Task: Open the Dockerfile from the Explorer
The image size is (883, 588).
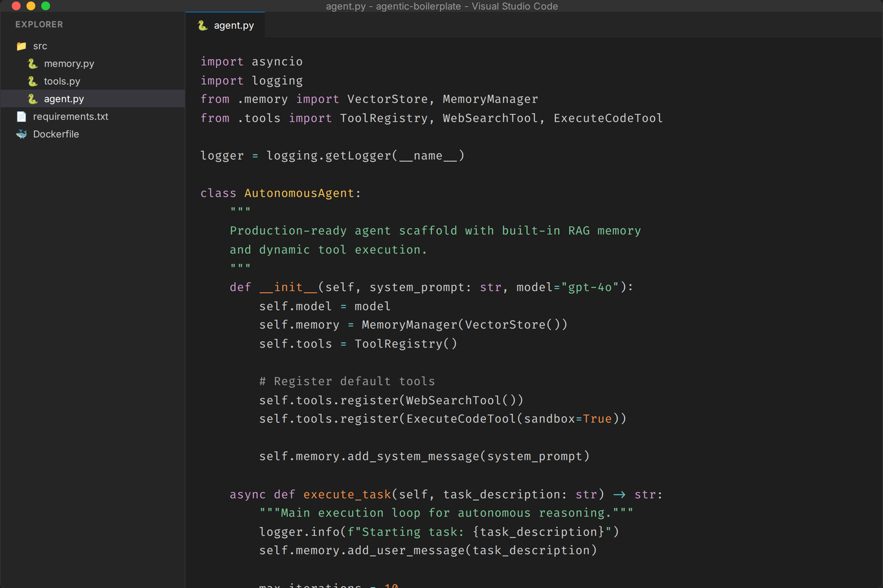Action: point(92,134)
